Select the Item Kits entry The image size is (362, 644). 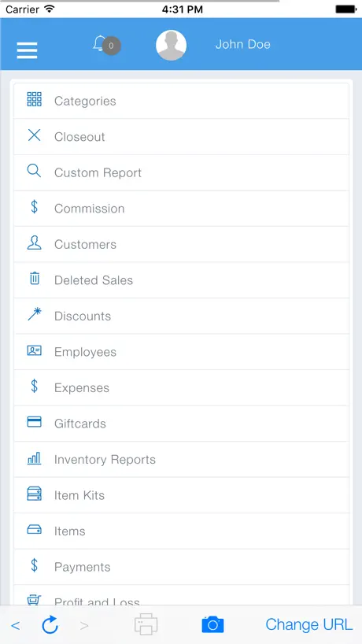[x=182, y=495]
